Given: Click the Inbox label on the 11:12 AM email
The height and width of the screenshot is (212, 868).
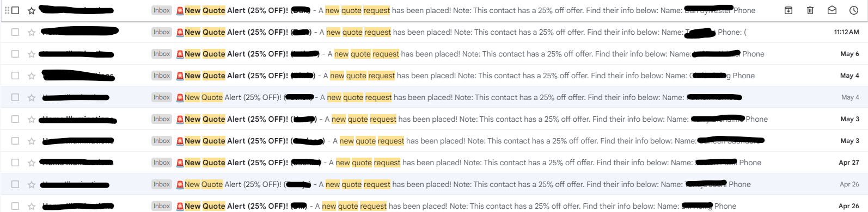Looking at the screenshot, I should click(x=162, y=32).
